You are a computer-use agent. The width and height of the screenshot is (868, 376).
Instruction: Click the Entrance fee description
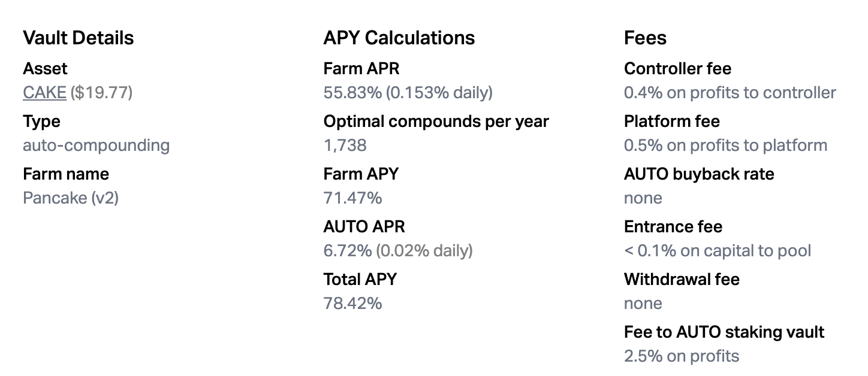(718, 251)
